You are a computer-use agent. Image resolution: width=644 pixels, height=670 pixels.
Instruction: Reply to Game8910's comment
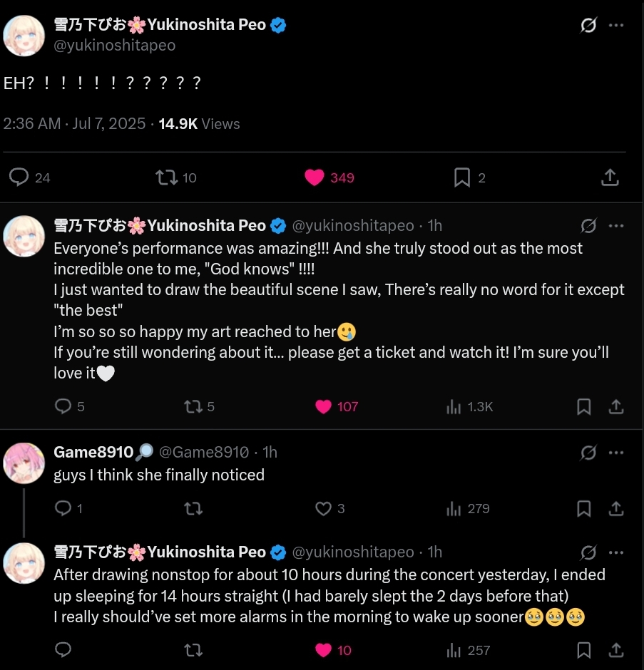tap(63, 509)
